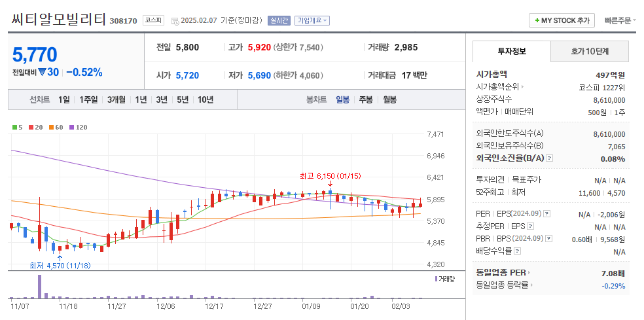Click the help icon beside 추정PER EPS

[531, 226]
